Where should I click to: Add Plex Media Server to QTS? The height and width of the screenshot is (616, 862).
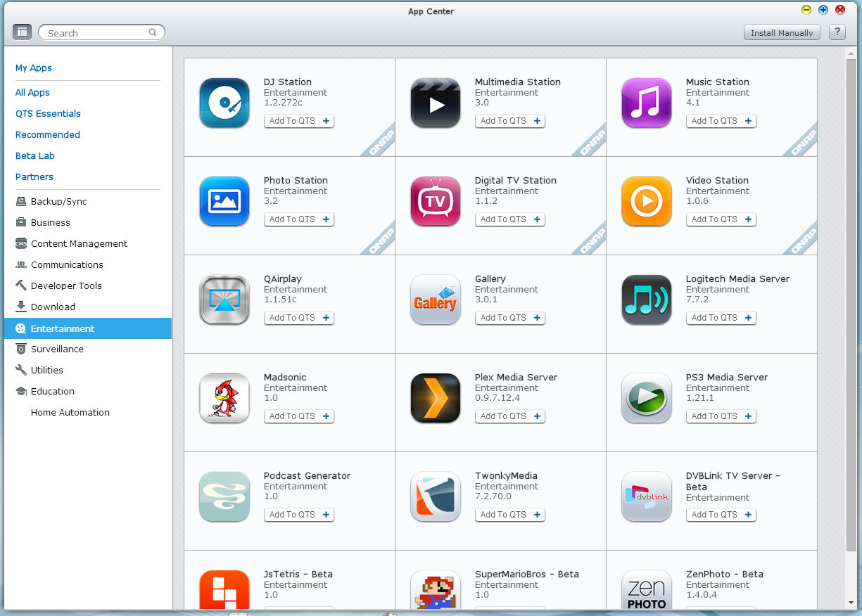click(510, 416)
